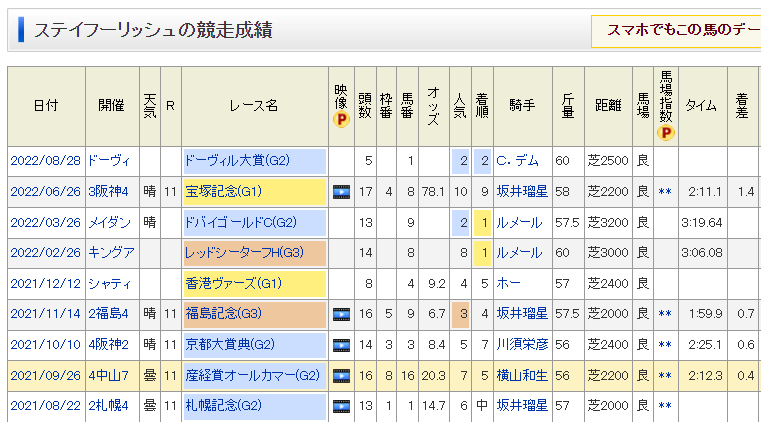Play the 福島記念(G3) race video icon
The image size is (761, 422).
(x=340, y=314)
